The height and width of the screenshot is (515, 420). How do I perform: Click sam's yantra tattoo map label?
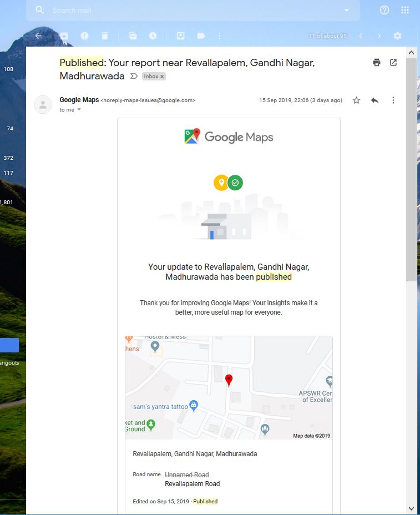click(160, 407)
